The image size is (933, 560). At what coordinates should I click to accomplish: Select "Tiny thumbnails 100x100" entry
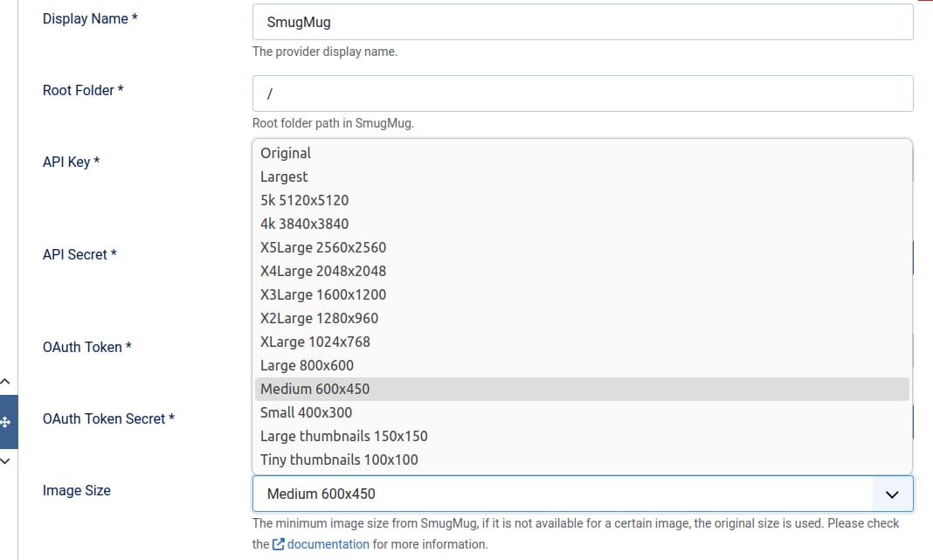point(339,460)
